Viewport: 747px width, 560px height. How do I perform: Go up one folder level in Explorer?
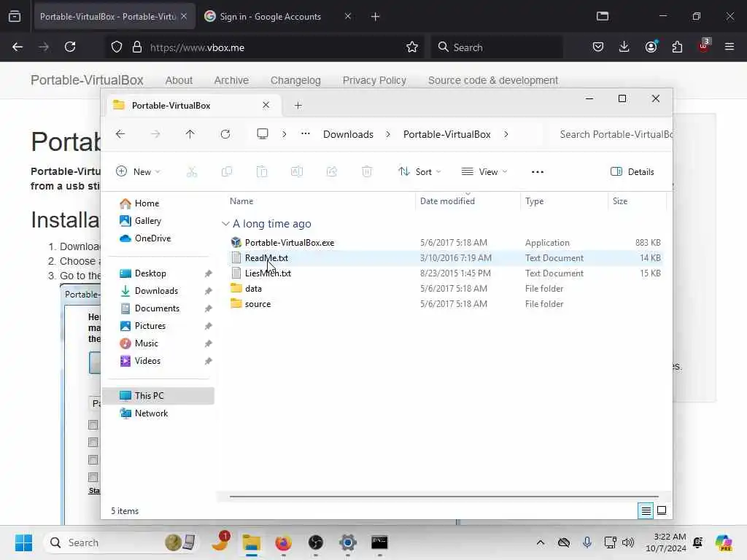pos(190,134)
